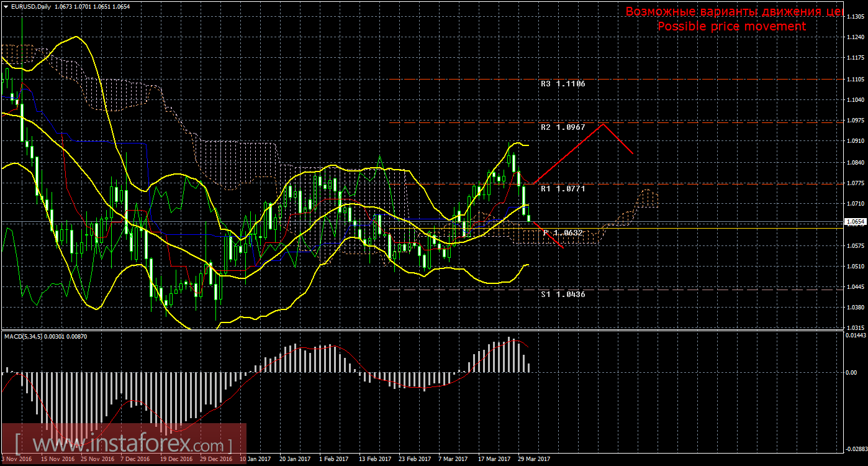This screenshot has height=466, width=868.
Task: Click the Russian red caption at top right
Action: point(734,12)
